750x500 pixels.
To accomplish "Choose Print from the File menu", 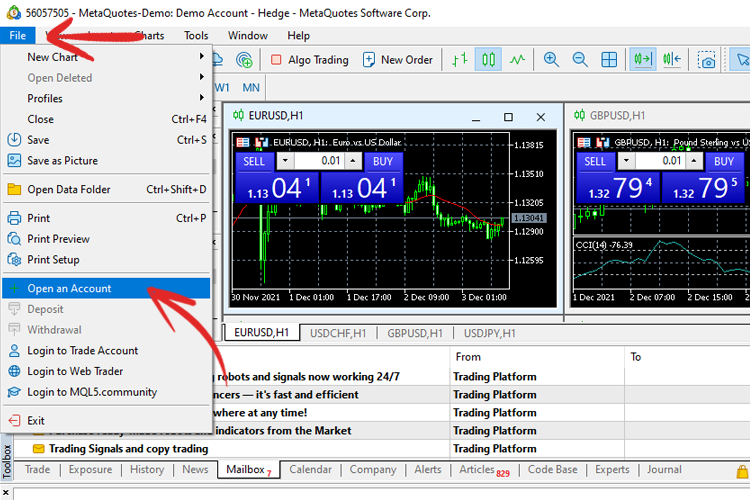I will pyautogui.click(x=106, y=218).
